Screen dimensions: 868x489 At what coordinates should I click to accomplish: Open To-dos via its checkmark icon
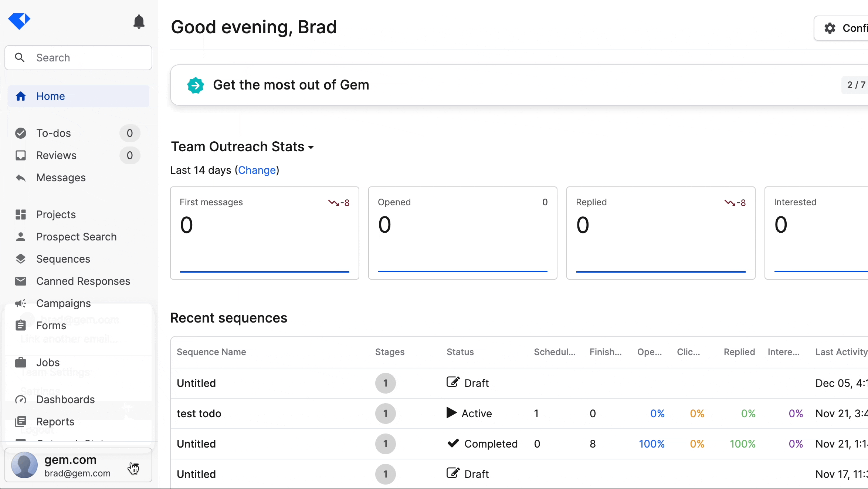21,133
